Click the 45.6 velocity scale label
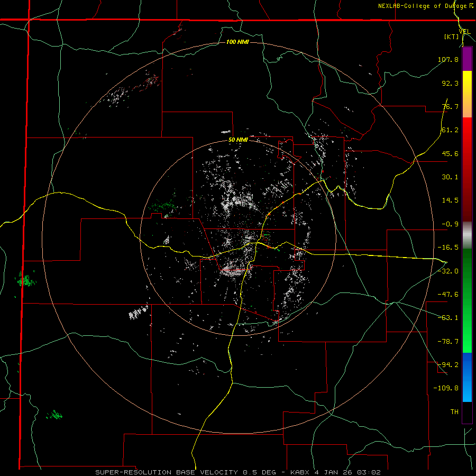Image resolution: width=476 pixels, height=476 pixels. tap(450, 153)
